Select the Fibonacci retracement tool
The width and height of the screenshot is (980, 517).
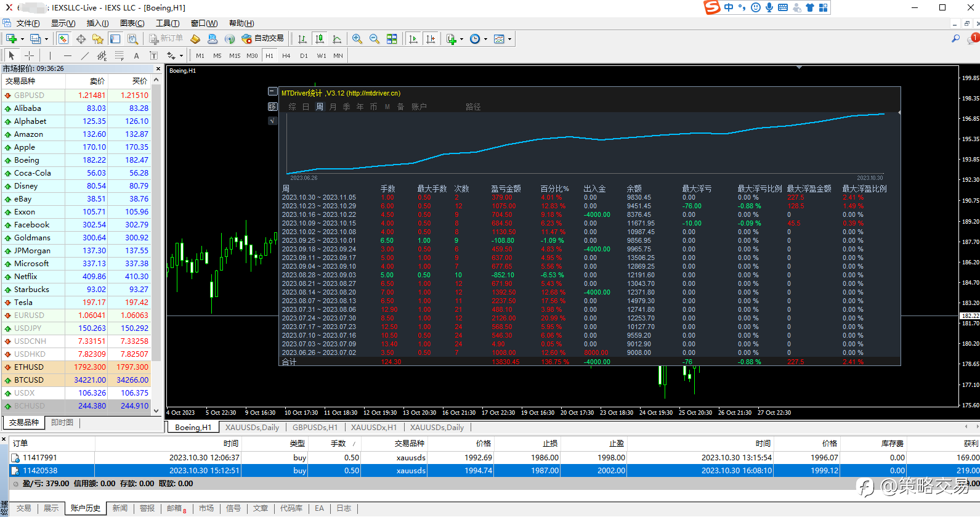(119, 55)
